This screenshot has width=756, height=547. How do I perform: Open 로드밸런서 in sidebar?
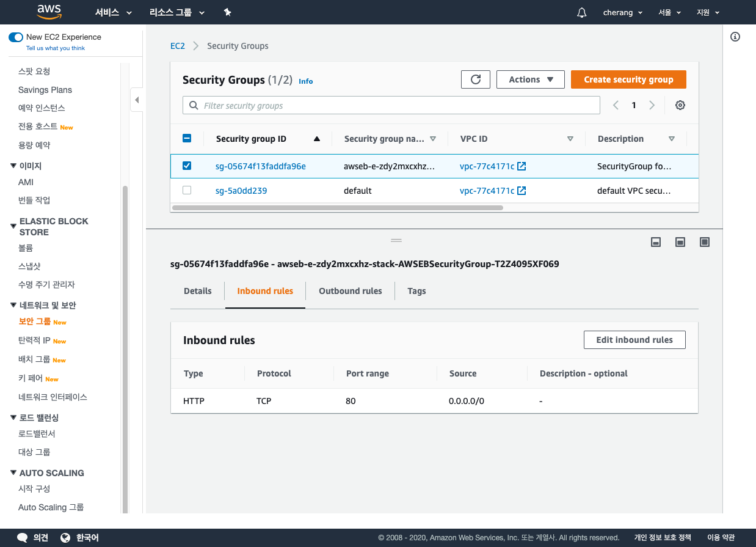pos(37,434)
